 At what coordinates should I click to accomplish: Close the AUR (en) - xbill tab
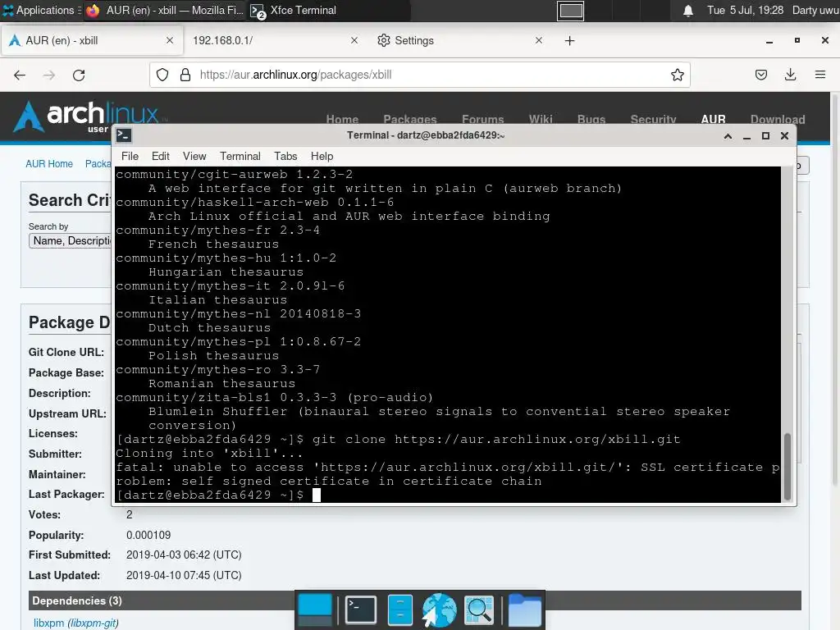(169, 40)
